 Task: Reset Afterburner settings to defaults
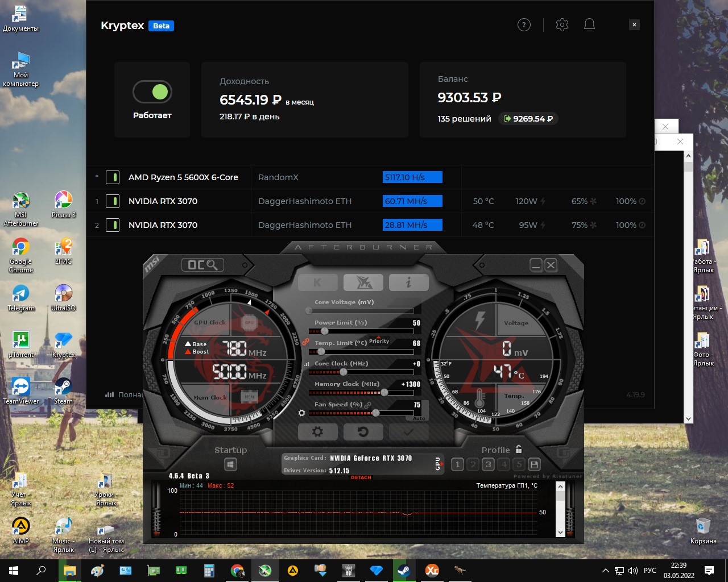click(363, 432)
